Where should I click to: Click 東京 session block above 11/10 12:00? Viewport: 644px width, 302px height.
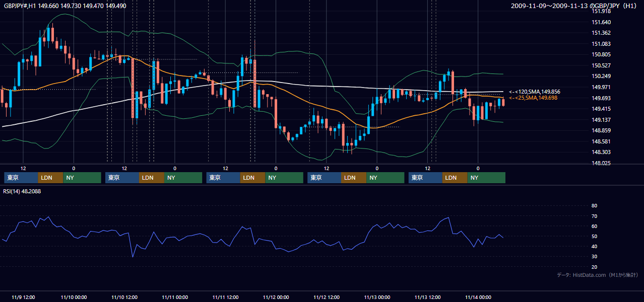click(122, 178)
